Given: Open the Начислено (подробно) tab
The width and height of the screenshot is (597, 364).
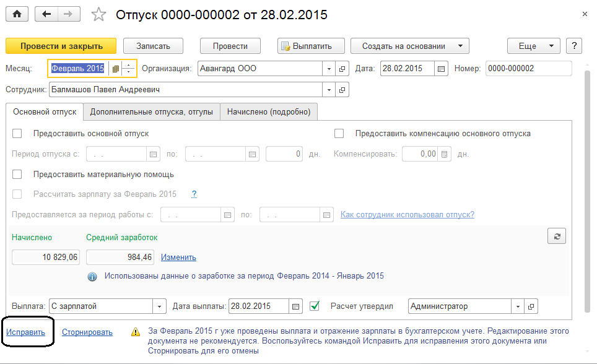Looking at the screenshot, I should (x=268, y=112).
